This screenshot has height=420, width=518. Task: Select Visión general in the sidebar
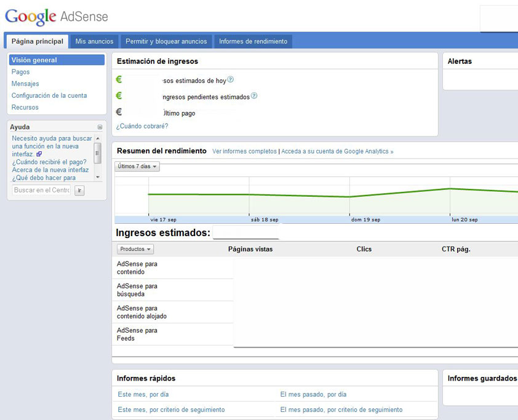pos(57,60)
